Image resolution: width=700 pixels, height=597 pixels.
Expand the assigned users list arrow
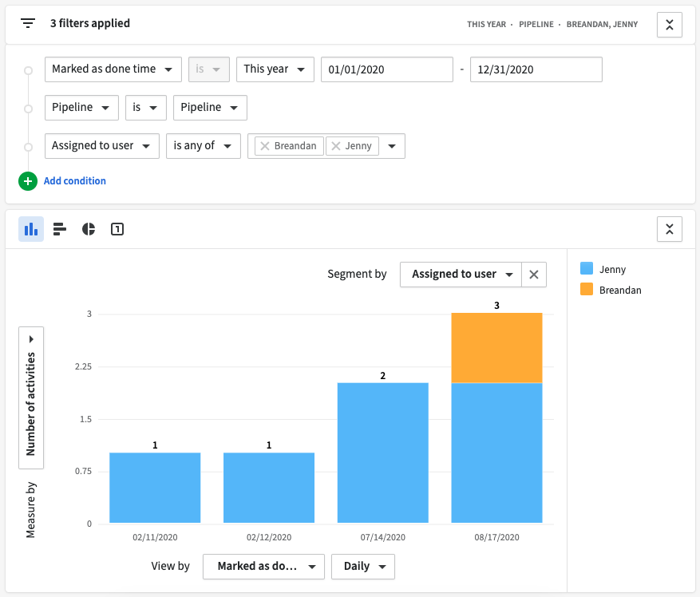click(x=392, y=146)
